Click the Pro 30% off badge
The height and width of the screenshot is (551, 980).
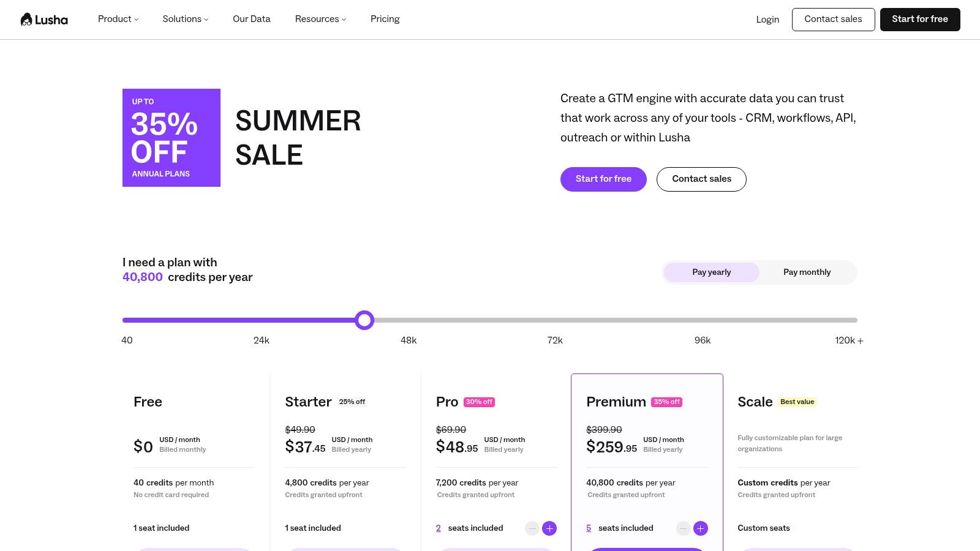point(479,402)
